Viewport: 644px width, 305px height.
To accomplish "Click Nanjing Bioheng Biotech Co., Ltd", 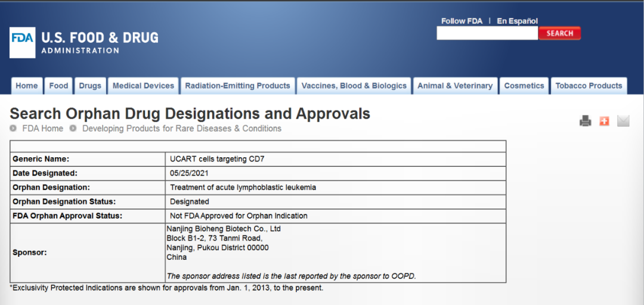I will (x=224, y=229).
